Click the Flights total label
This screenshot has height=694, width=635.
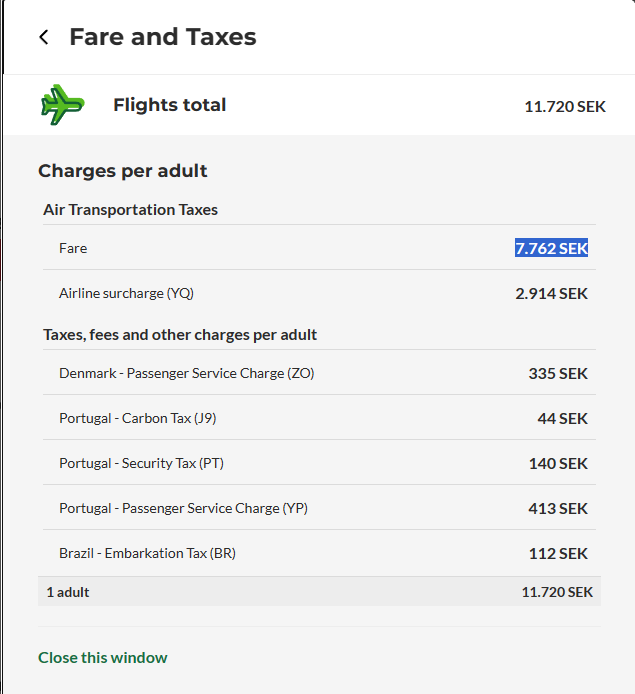[169, 105]
